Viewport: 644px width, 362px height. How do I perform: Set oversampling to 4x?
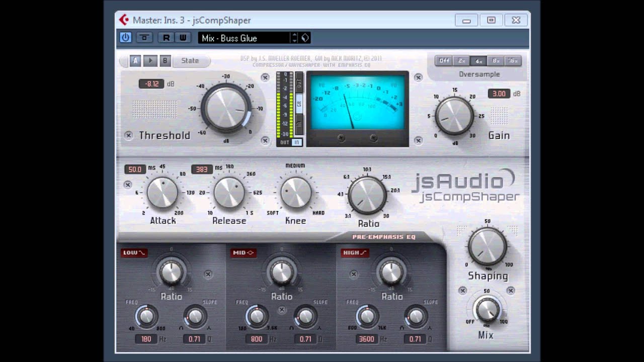click(478, 61)
